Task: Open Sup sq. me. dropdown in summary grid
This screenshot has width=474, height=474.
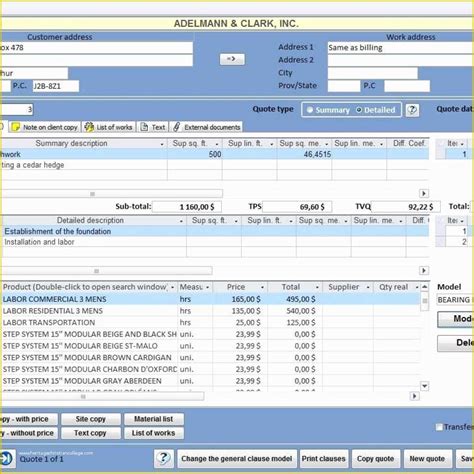Action: click(x=327, y=144)
